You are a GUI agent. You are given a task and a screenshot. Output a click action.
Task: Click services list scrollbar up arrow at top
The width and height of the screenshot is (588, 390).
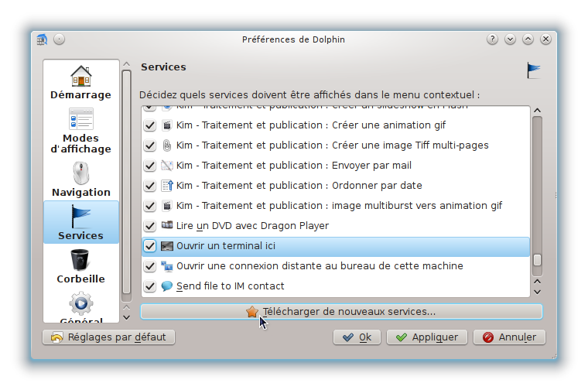[x=538, y=111]
